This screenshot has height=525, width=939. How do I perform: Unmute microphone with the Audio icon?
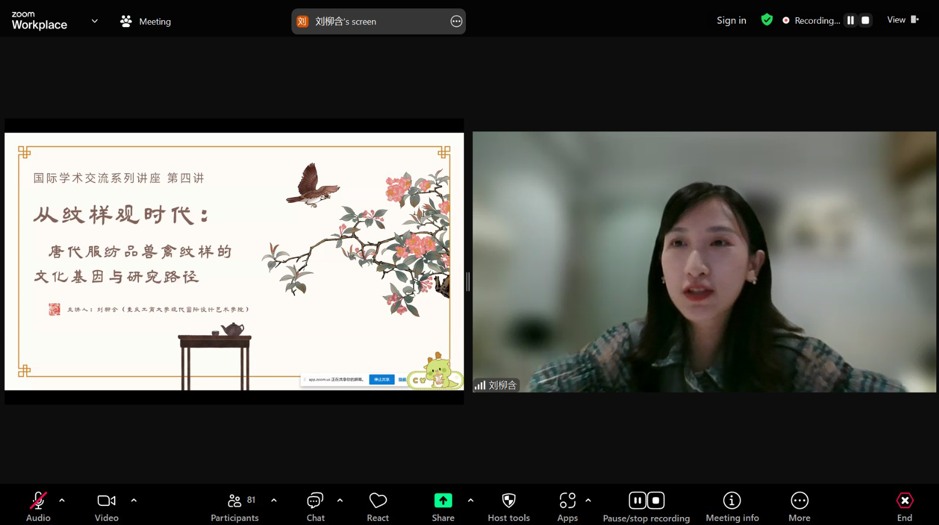tap(38, 501)
